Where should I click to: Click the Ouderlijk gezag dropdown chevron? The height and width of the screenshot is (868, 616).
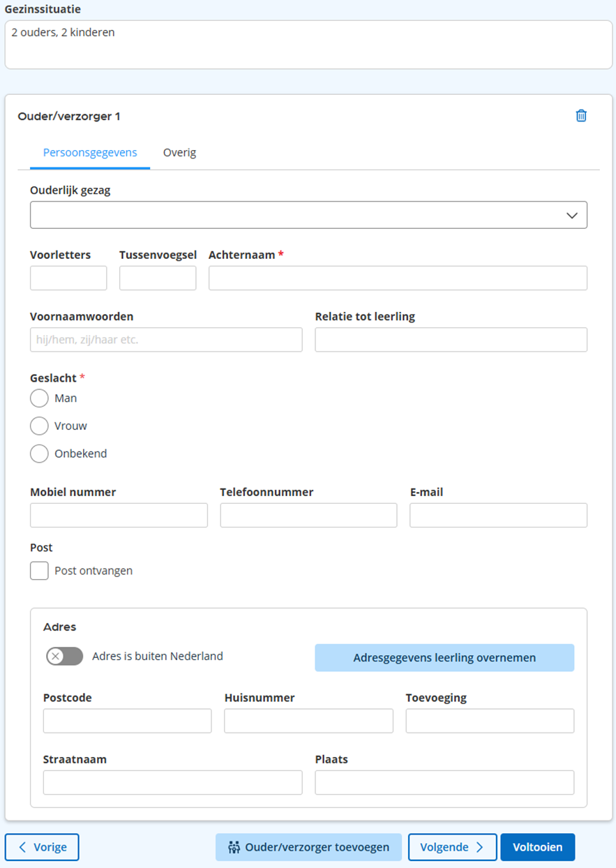tap(572, 216)
